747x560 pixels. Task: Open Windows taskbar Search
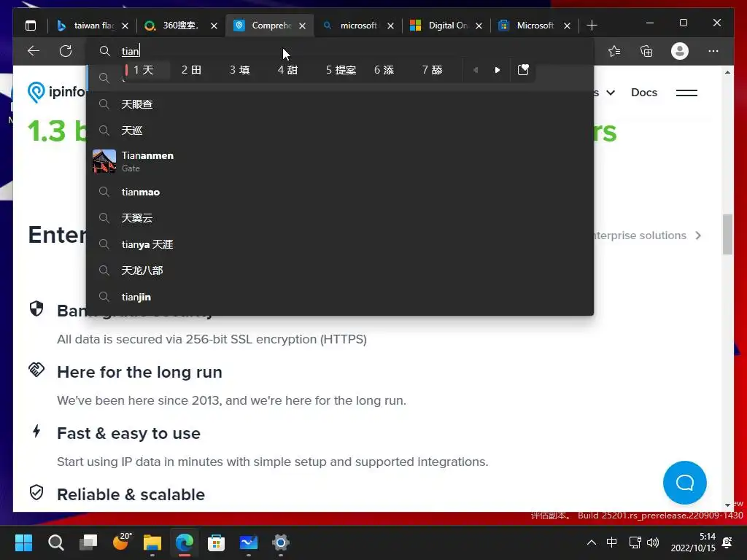55,542
